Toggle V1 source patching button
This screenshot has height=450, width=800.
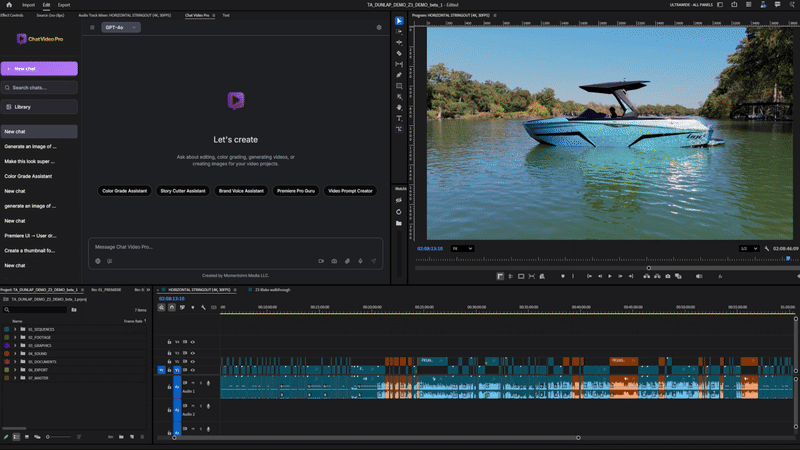point(161,370)
